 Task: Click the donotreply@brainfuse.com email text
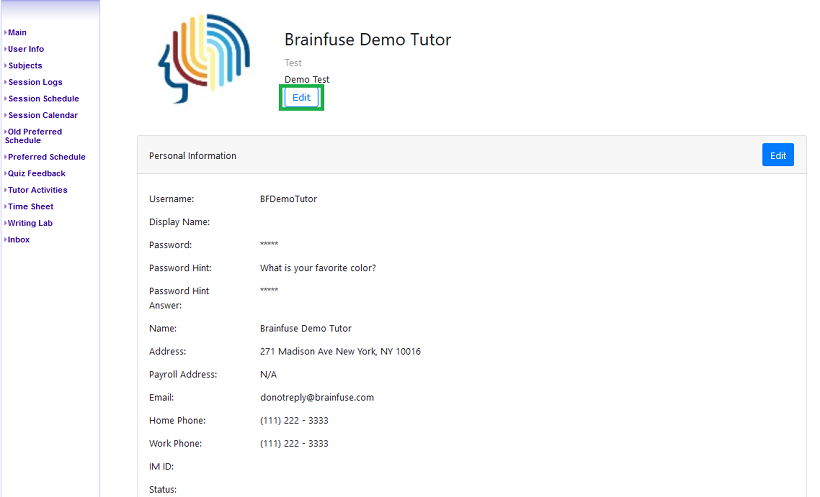[316, 397]
